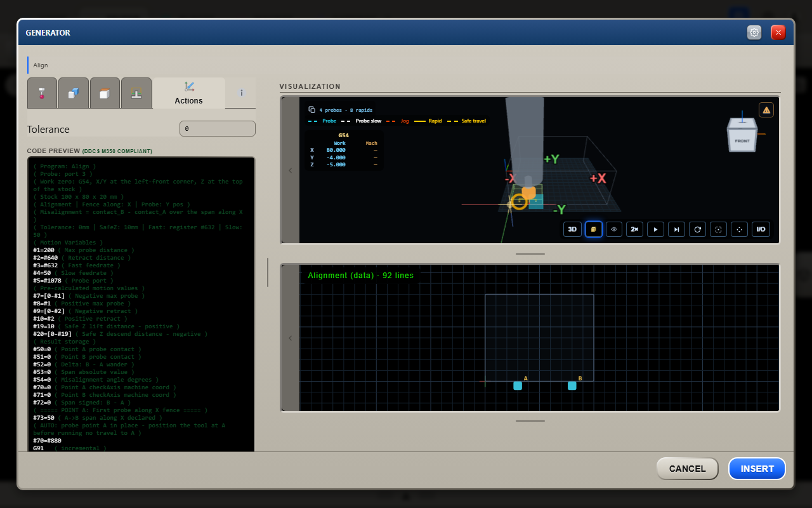Image resolution: width=812 pixels, height=508 pixels.
Task: Click the dashed-frame fit view icon
Action: [719, 229]
